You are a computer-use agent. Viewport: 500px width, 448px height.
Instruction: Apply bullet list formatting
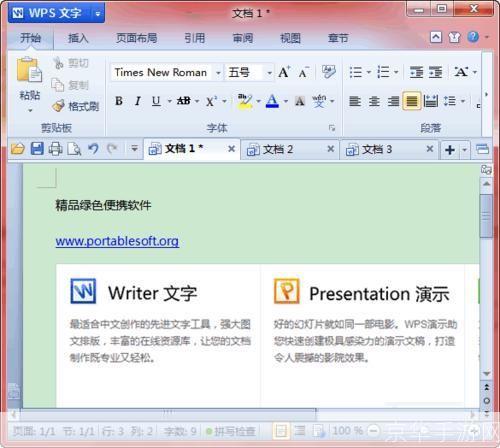point(355,72)
